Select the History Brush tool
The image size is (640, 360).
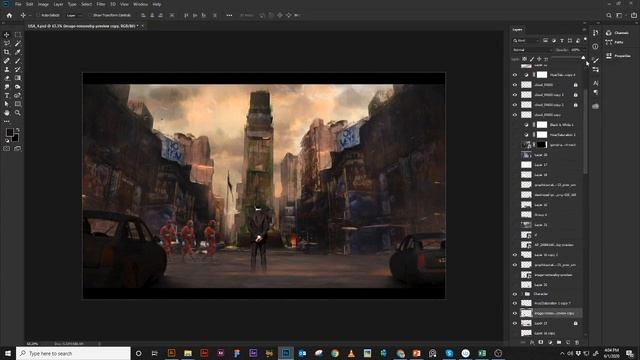[x=18, y=69]
